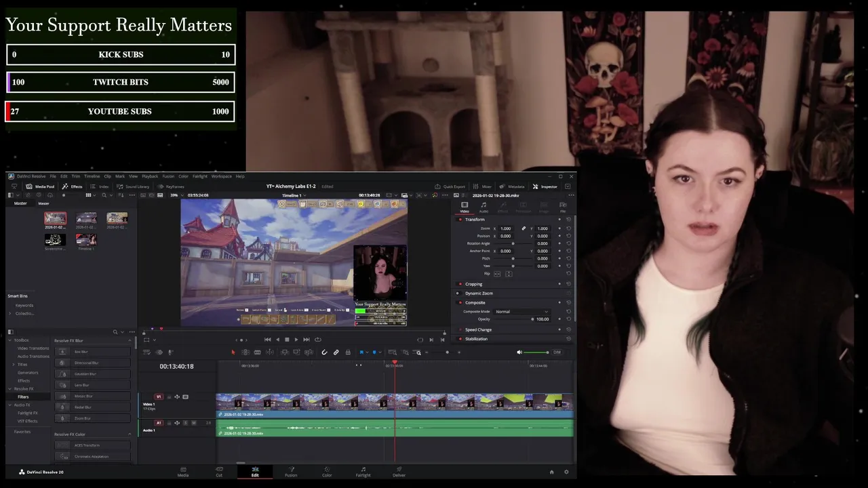The image size is (868, 488).
Task: Toggle the Dynamic Zoom enable switch
Action: [458, 293]
